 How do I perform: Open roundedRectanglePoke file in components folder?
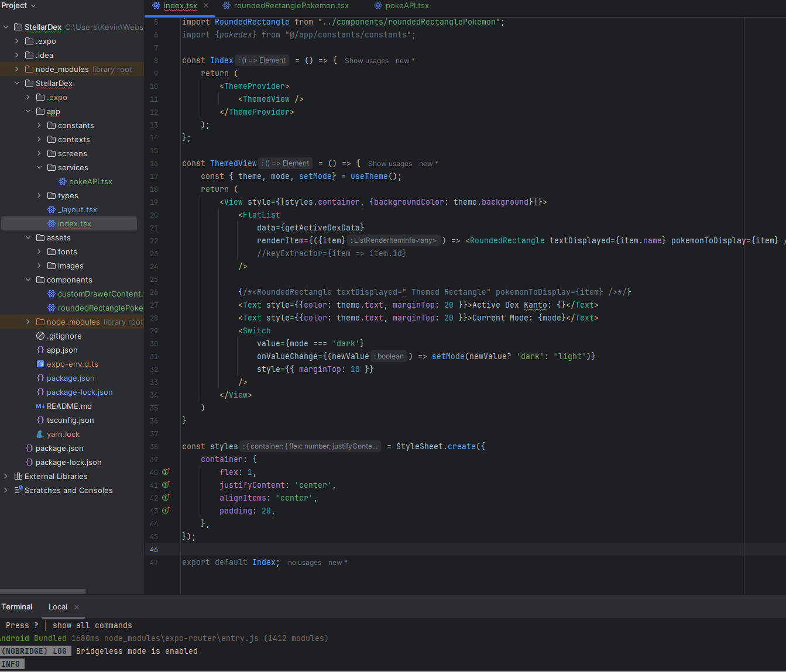tap(100, 308)
